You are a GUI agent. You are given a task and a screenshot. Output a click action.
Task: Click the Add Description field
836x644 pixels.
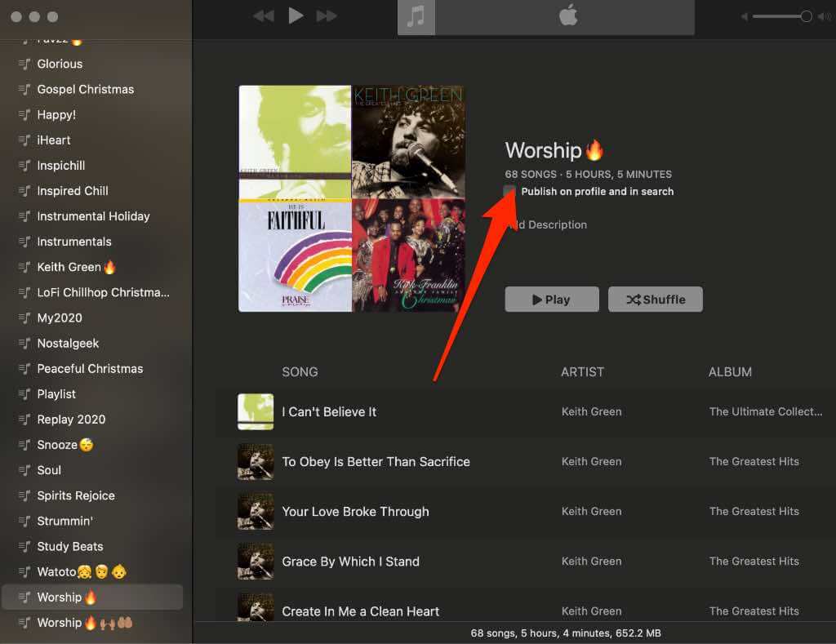click(x=546, y=225)
